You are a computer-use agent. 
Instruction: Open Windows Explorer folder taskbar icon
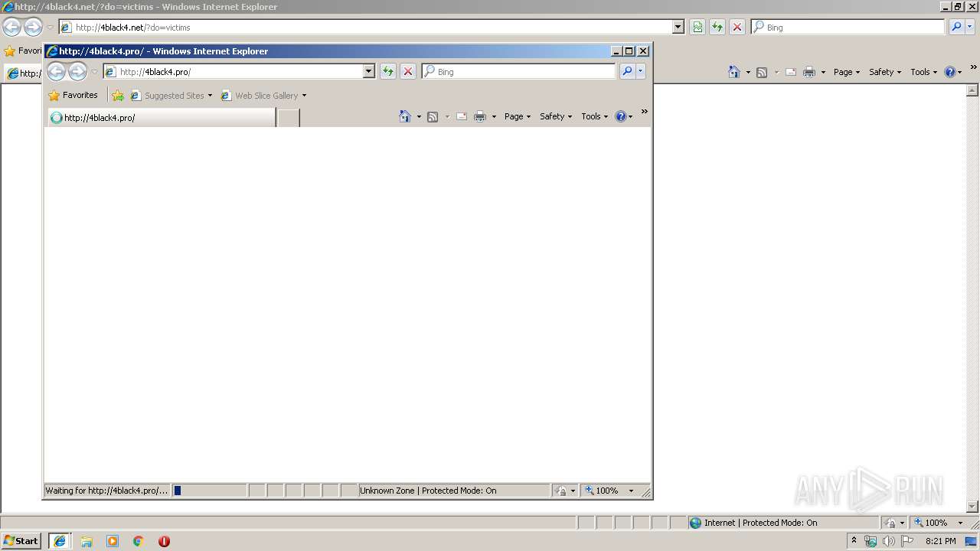tap(87, 541)
